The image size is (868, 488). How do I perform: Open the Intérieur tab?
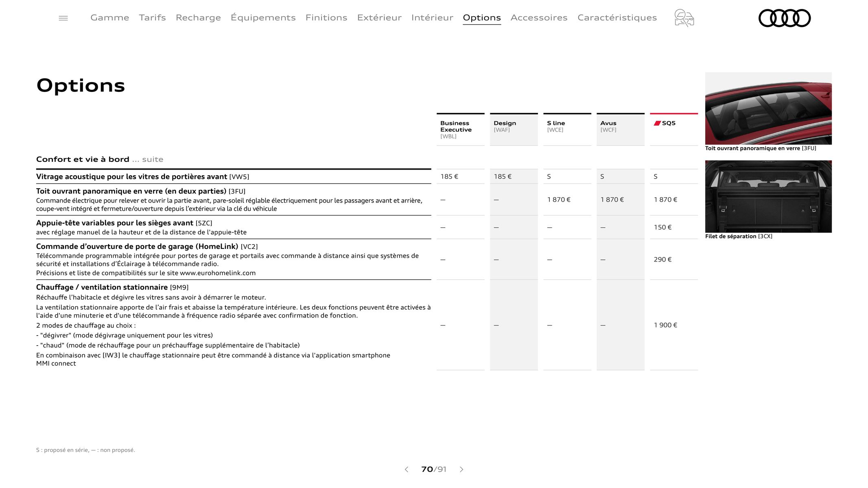click(432, 17)
